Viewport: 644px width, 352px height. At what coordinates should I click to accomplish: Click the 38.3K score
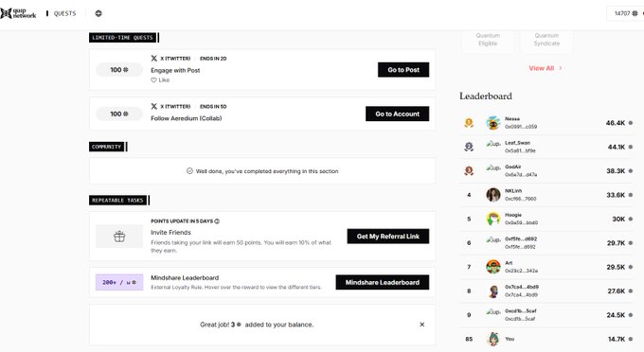pyautogui.click(x=616, y=170)
